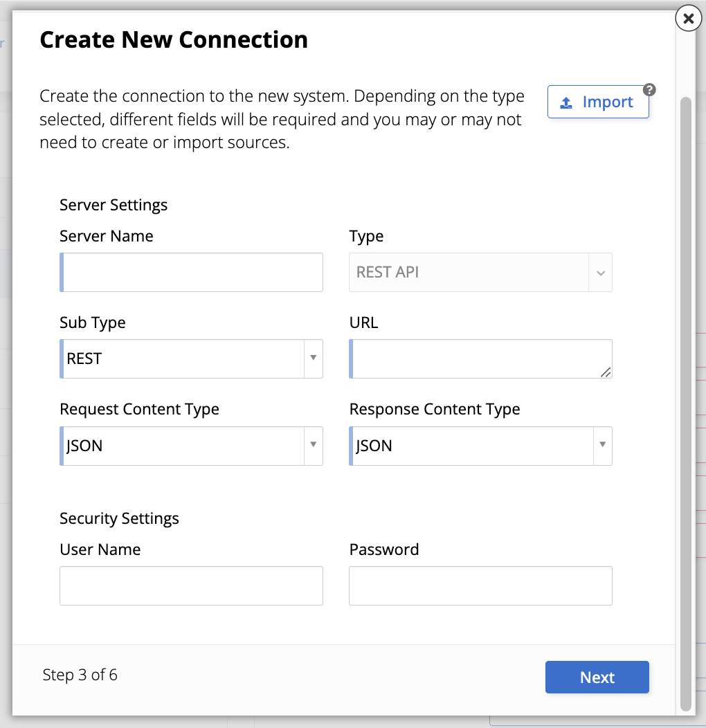
Task: Open the Response Content Type JSON dropdown
Action: click(x=480, y=446)
